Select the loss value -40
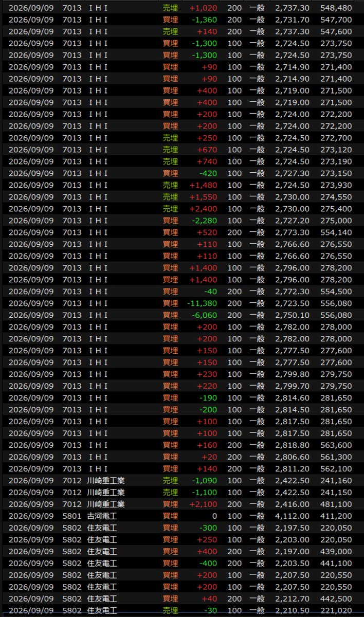Viewport: 364px width, 617px height. click(210, 292)
